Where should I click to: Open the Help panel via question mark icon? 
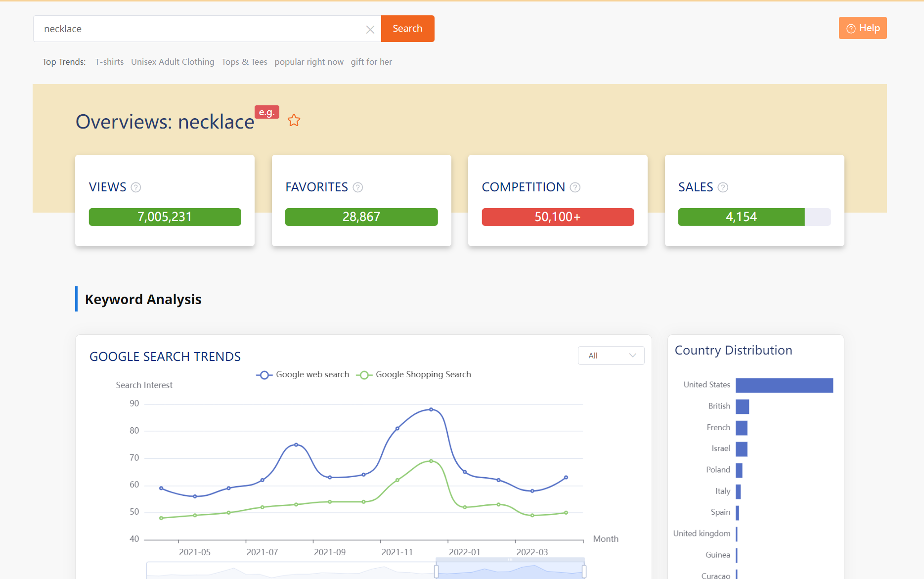(851, 28)
